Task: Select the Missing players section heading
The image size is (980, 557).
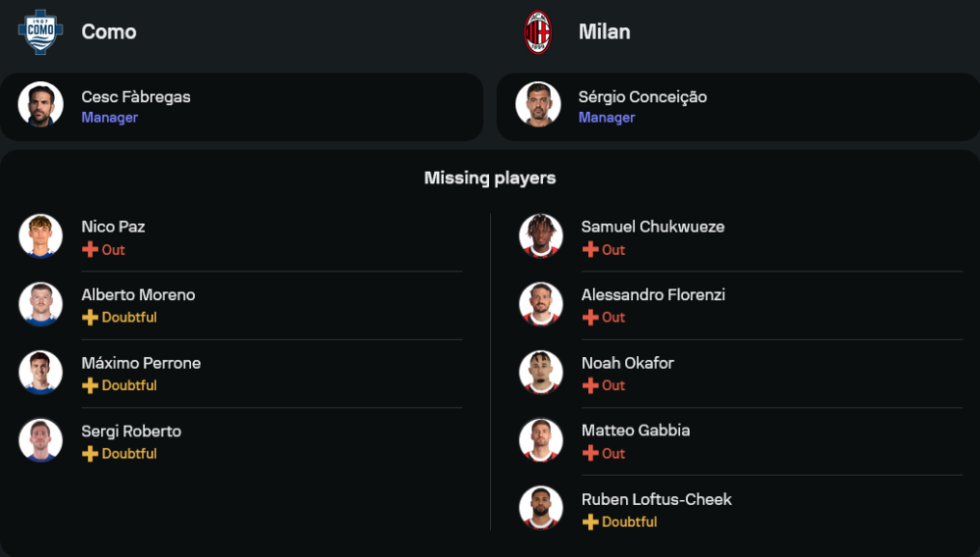Action: tap(490, 178)
